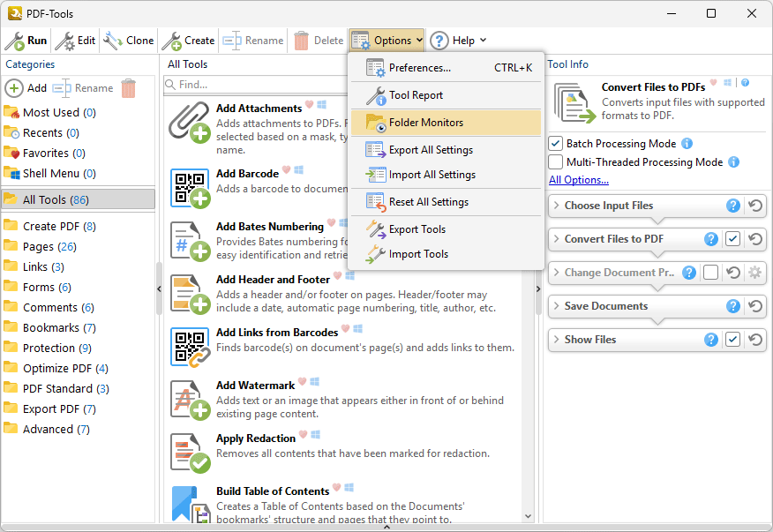Choose Reset All Settings
The width and height of the screenshot is (773, 532).
(447, 202)
